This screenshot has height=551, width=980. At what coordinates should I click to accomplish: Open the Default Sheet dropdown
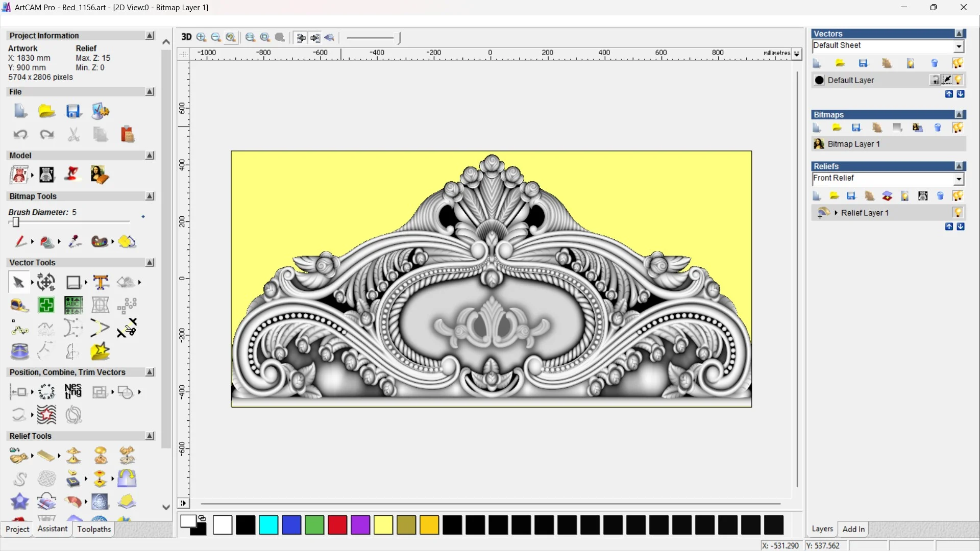tap(959, 46)
